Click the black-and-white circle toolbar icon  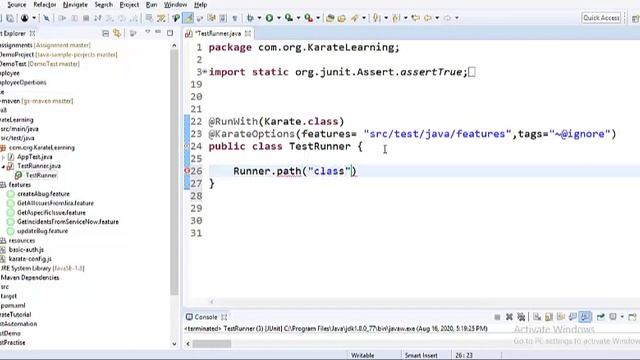(25, 18)
